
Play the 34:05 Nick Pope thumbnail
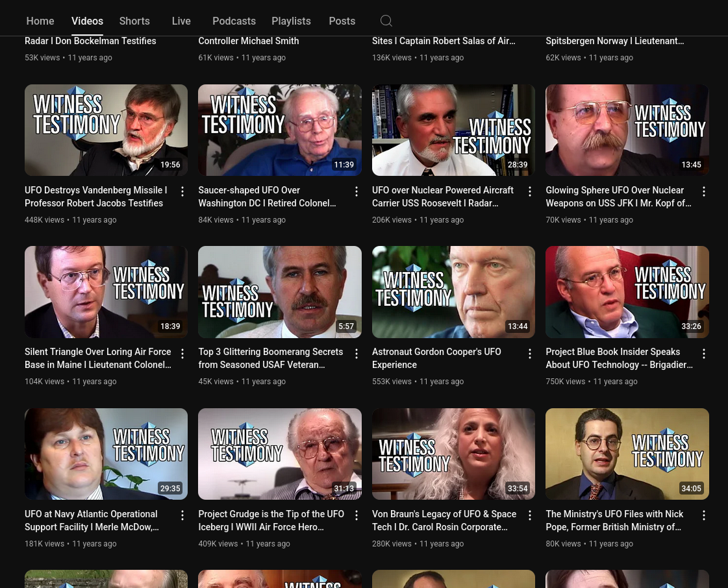tap(627, 454)
